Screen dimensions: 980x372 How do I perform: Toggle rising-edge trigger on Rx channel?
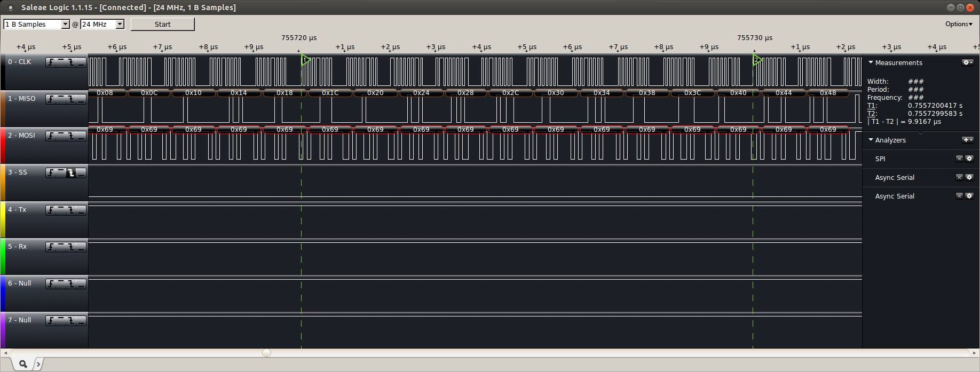[51, 247]
